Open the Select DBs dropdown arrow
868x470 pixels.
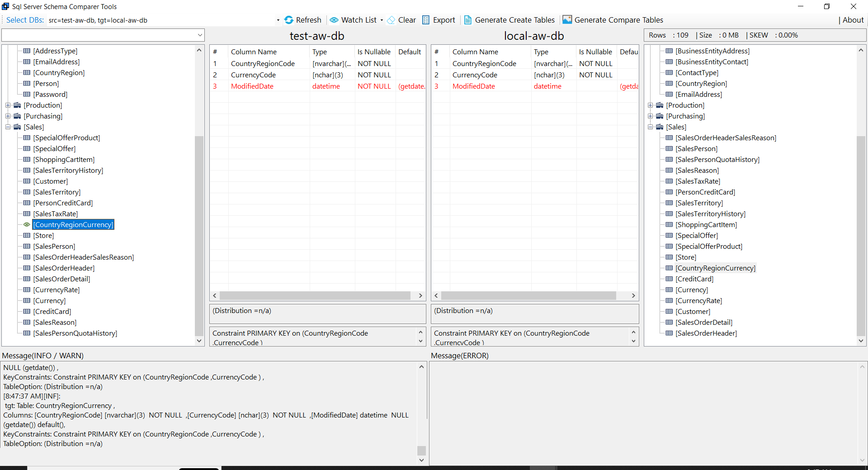[x=278, y=20]
